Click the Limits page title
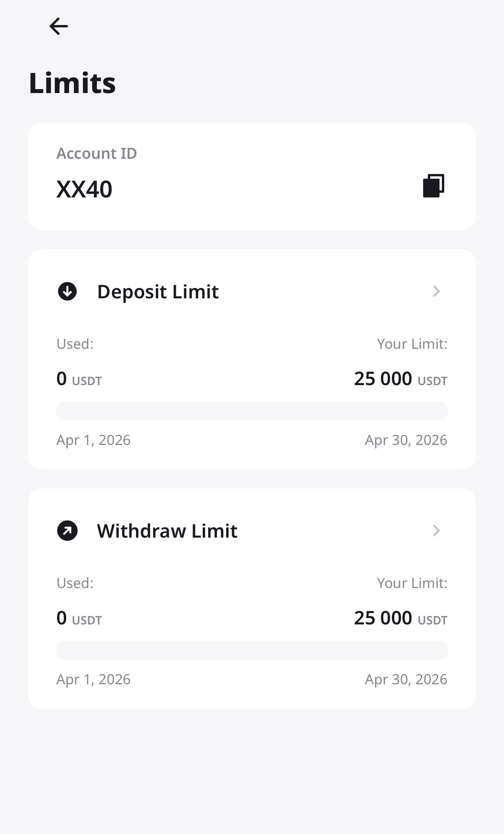Viewport: 504px width, 834px height. pos(72,83)
